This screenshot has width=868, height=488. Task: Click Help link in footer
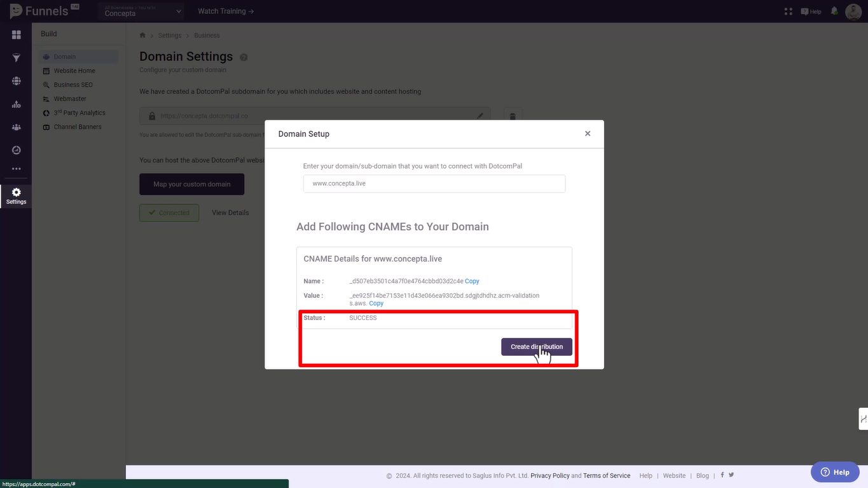point(645,475)
